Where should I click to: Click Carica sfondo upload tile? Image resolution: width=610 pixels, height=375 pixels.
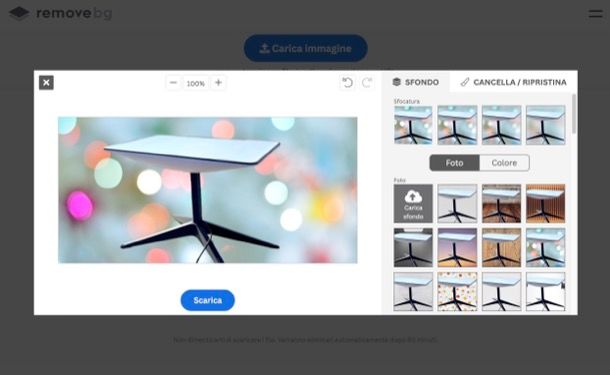tap(413, 203)
